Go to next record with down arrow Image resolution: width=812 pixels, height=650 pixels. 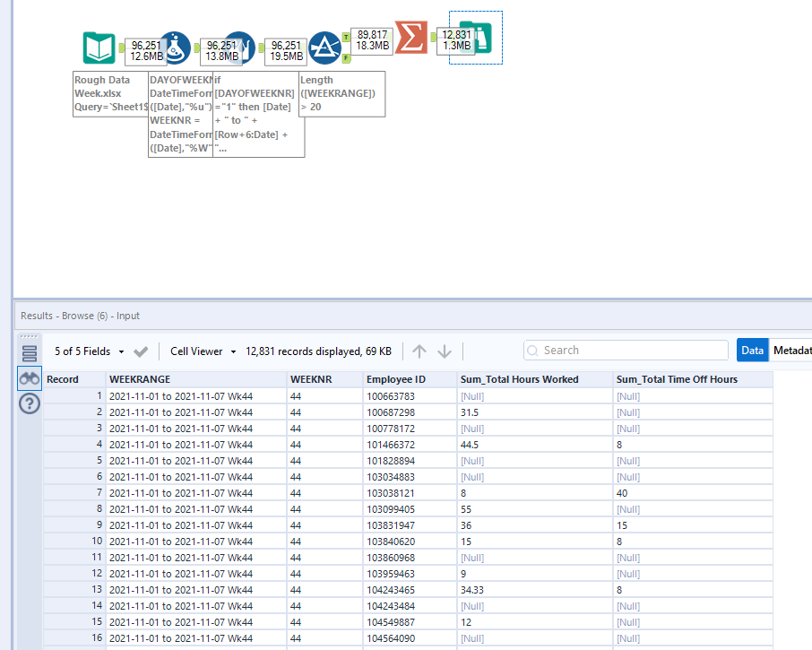tap(444, 351)
